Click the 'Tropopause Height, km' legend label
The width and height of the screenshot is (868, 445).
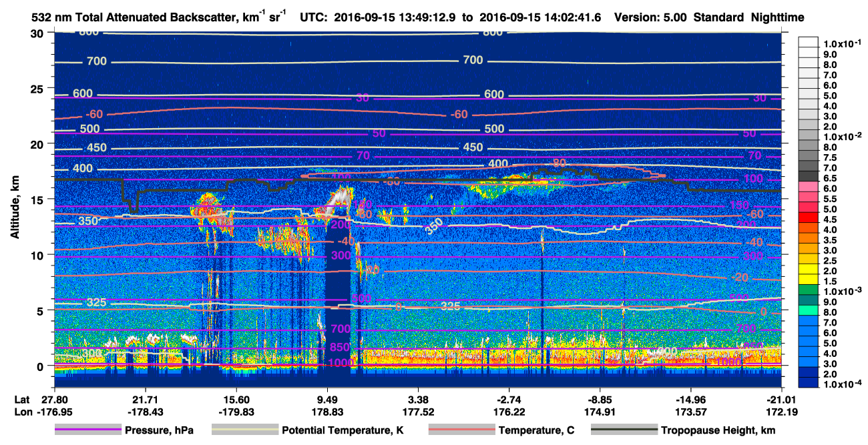pyautogui.click(x=718, y=430)
